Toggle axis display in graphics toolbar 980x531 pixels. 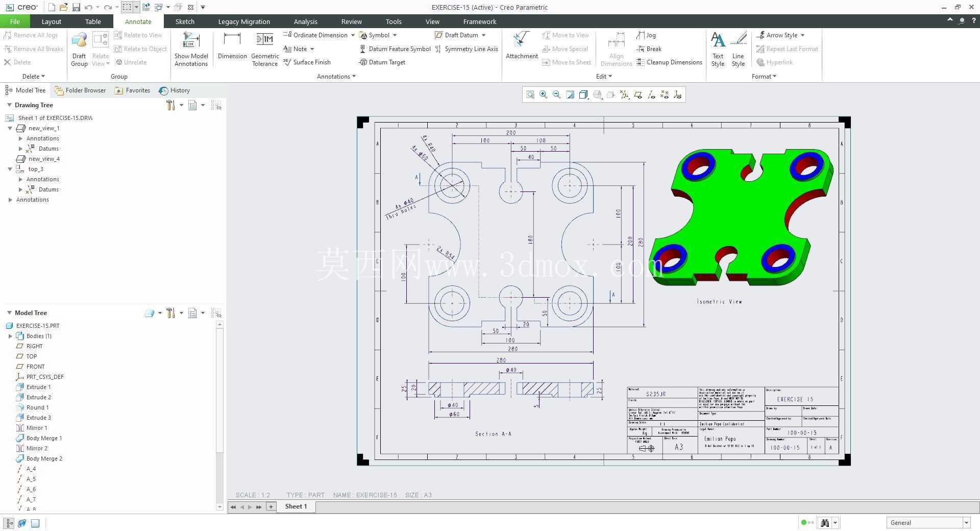[651, 94]
